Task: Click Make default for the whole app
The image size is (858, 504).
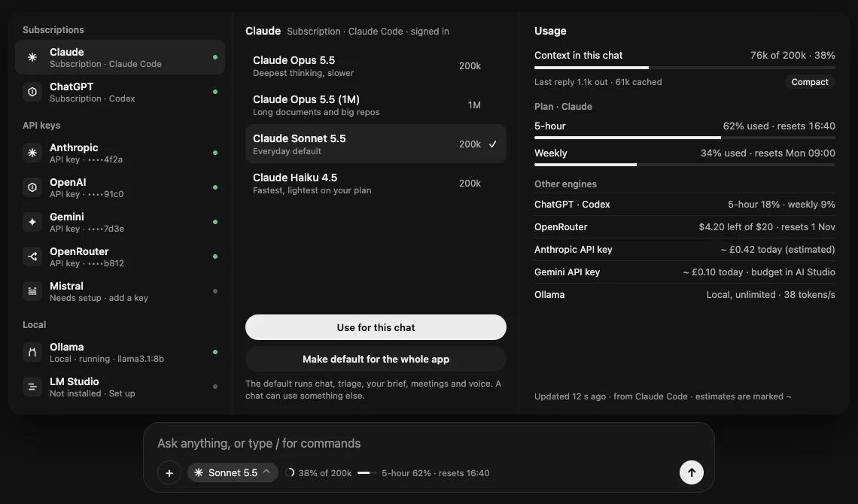Action: point(376,359)
